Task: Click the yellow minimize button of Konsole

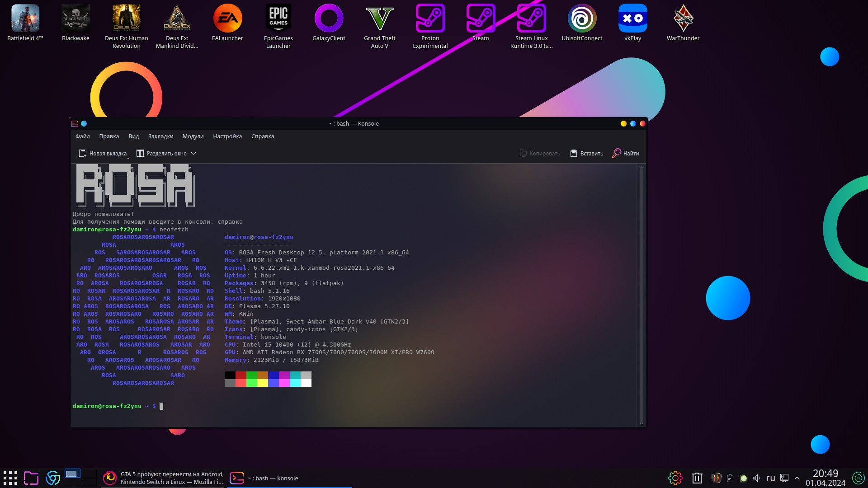Action: pos(623,123)
